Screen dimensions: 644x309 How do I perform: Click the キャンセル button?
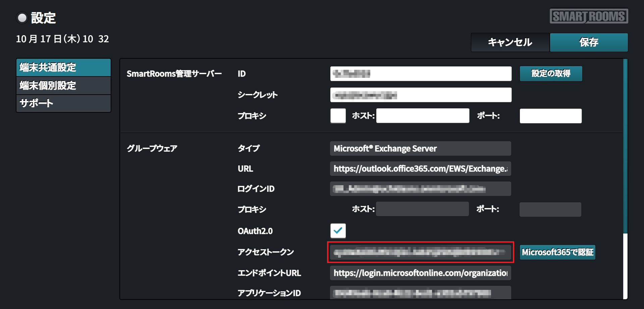click(510, 42)
